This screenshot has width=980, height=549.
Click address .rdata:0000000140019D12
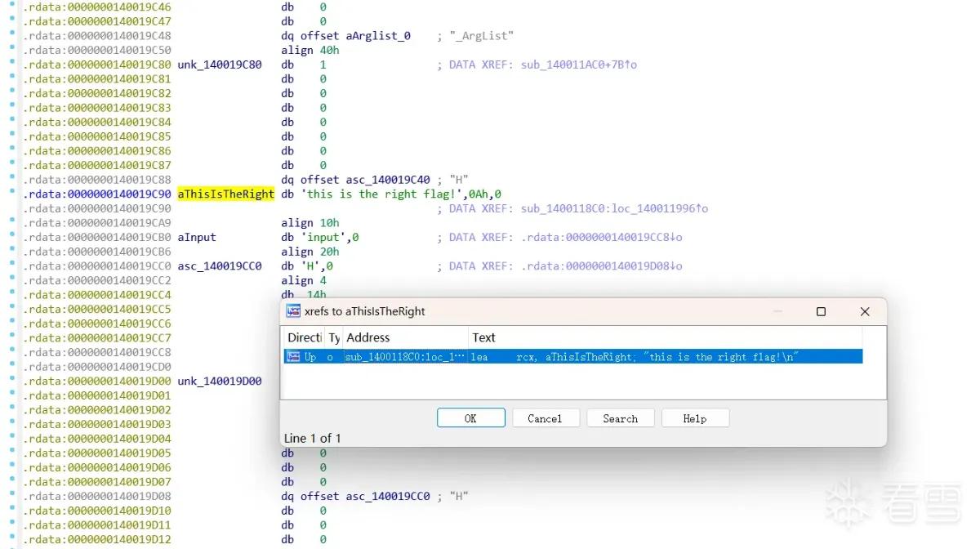97,540
